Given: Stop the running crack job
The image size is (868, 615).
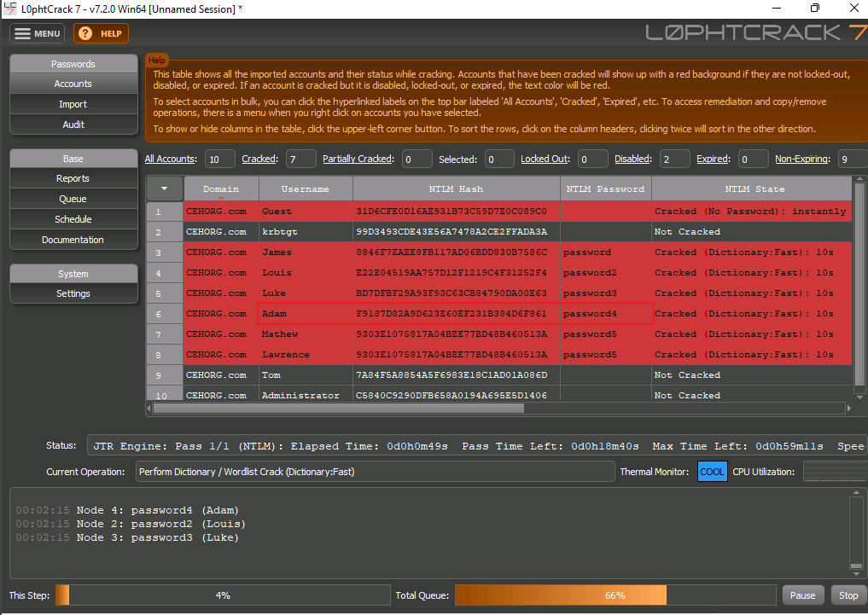Looking at the screenshot, I should [848, 595].
